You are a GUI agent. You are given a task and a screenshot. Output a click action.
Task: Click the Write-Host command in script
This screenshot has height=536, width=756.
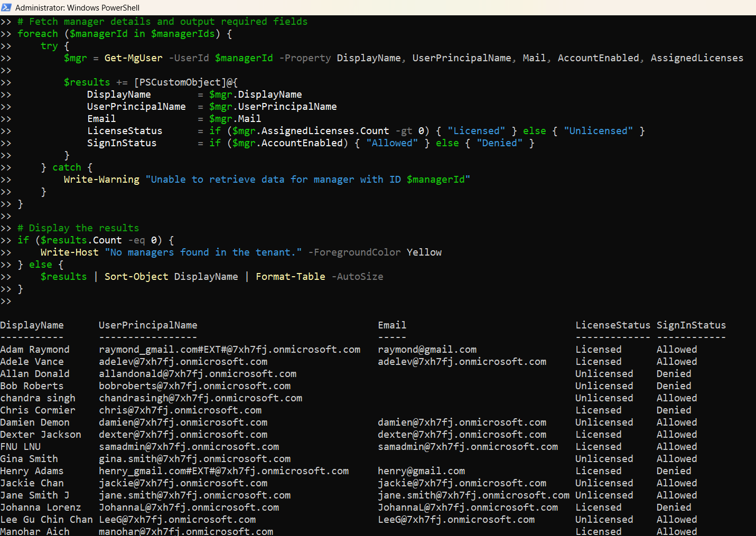click(x=69, y=252)
